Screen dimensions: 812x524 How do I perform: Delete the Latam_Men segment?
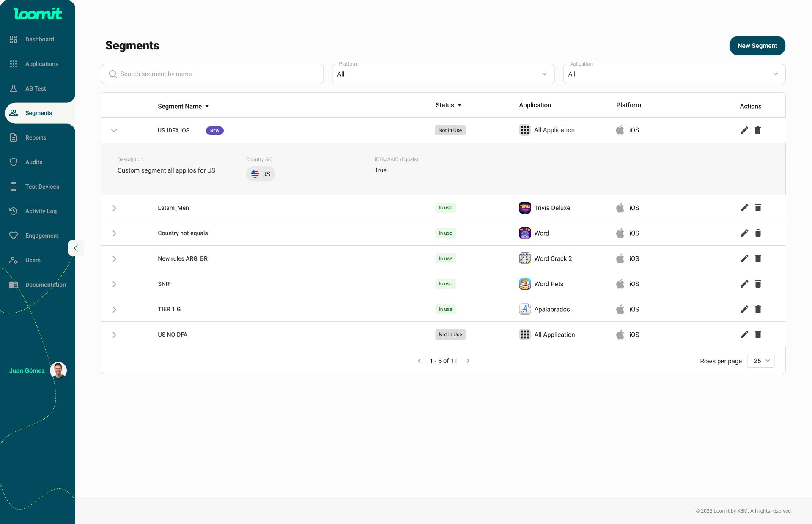click(758, 208)
